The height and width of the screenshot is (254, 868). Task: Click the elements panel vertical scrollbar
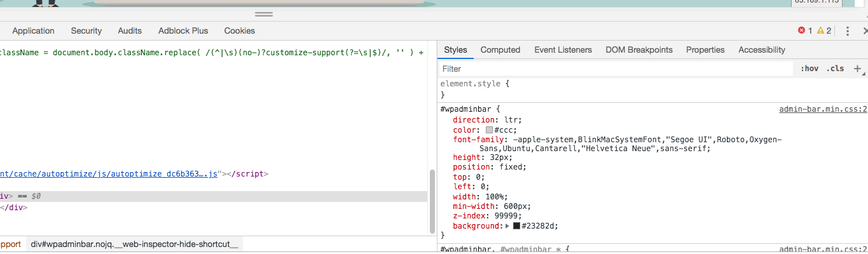pyautogui.click(x=432, y=200)
